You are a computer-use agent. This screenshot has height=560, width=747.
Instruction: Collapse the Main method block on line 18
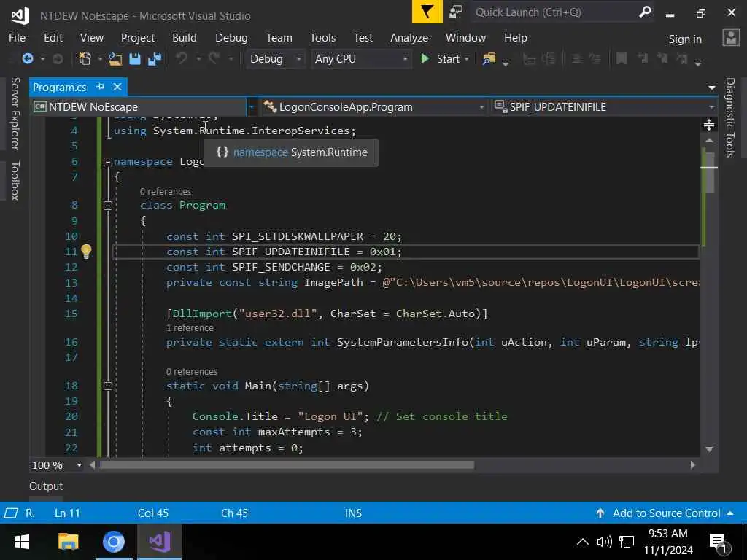[108, 386]
